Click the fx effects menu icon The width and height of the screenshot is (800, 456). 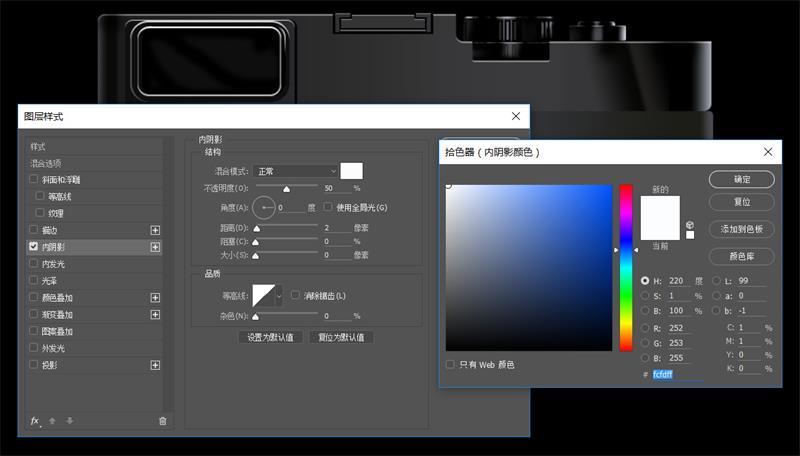tap(34, 421)
